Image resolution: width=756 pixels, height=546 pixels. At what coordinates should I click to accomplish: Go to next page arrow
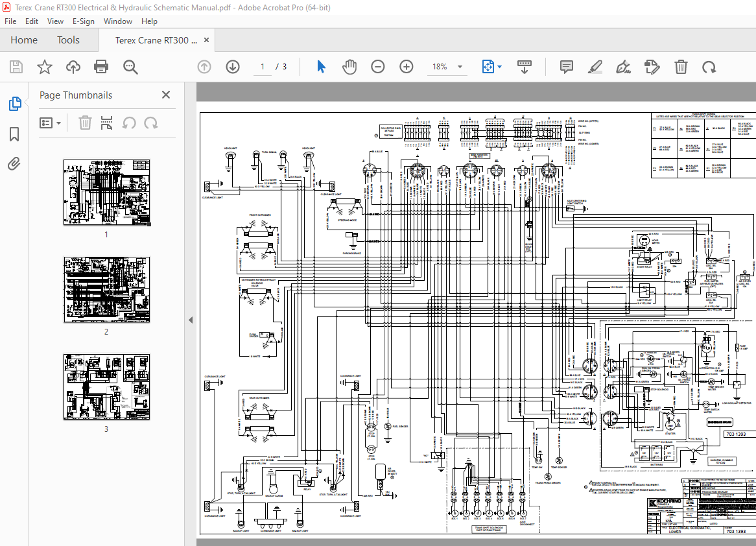click(233, 67)
